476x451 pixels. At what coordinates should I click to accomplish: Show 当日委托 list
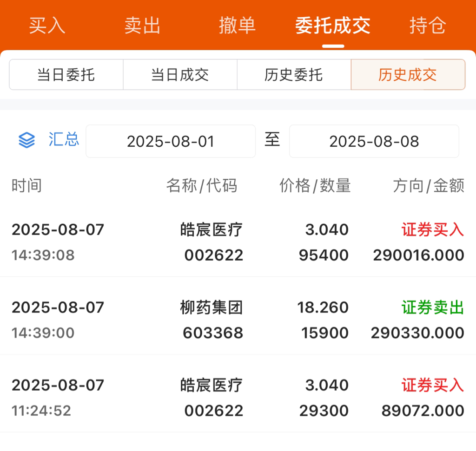(66, 75)
